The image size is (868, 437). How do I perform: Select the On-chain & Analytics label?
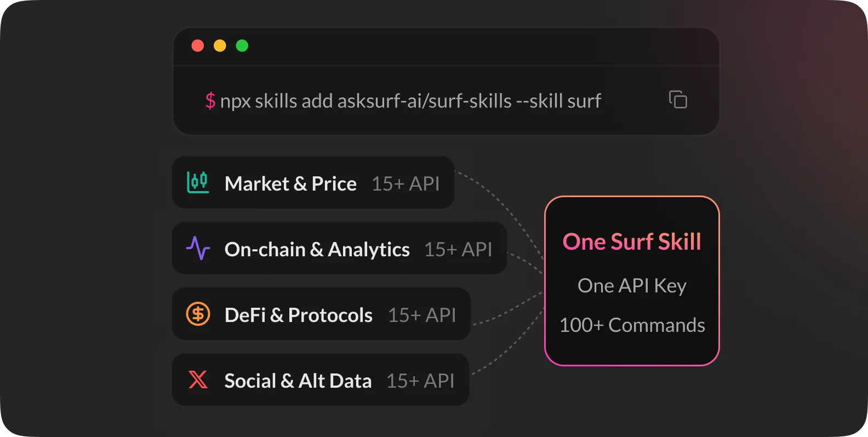pyautogui.click(x=317, y=250)
